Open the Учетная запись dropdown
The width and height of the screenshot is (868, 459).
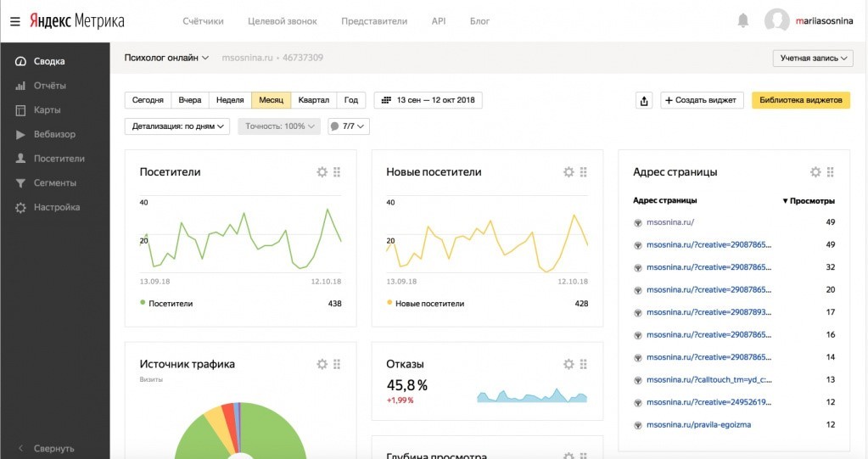813,59
